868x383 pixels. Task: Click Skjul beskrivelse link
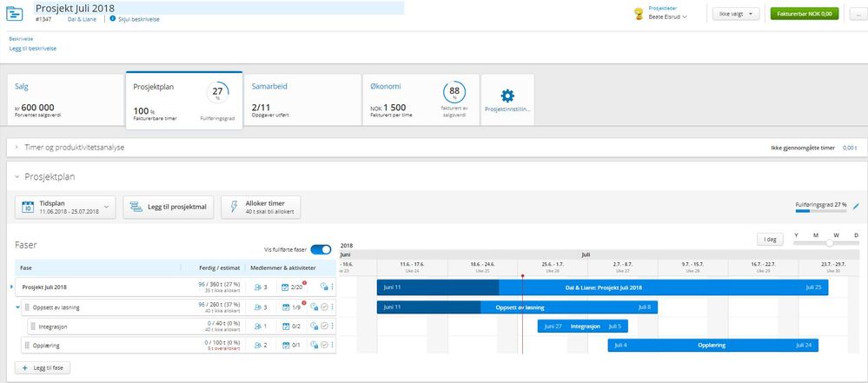point(139,19)
